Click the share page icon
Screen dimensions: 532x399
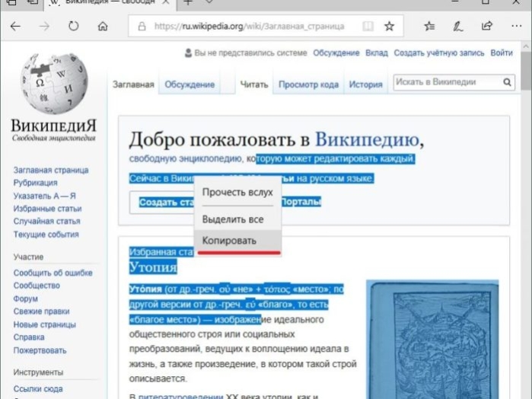[487, 26]
